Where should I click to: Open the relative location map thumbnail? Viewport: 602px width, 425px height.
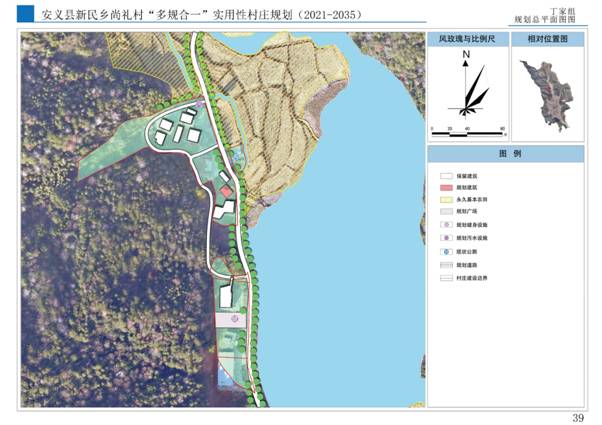point(548,95)
